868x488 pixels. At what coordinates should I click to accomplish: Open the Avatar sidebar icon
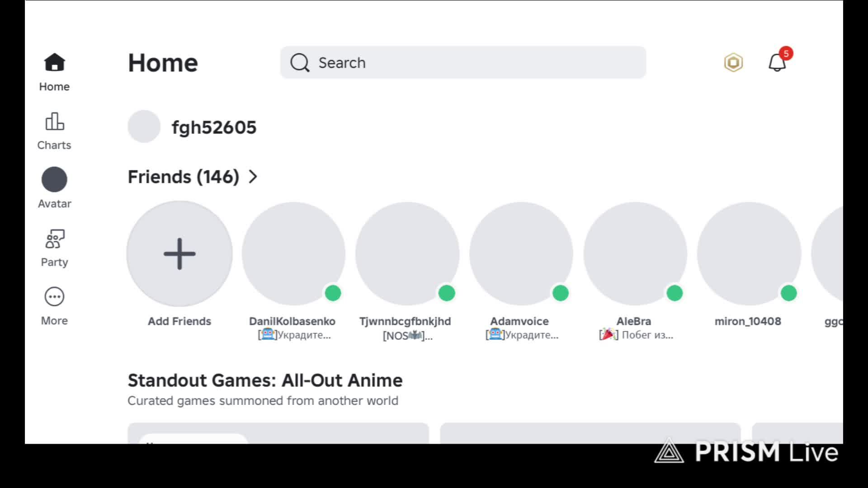coord(54,180)
